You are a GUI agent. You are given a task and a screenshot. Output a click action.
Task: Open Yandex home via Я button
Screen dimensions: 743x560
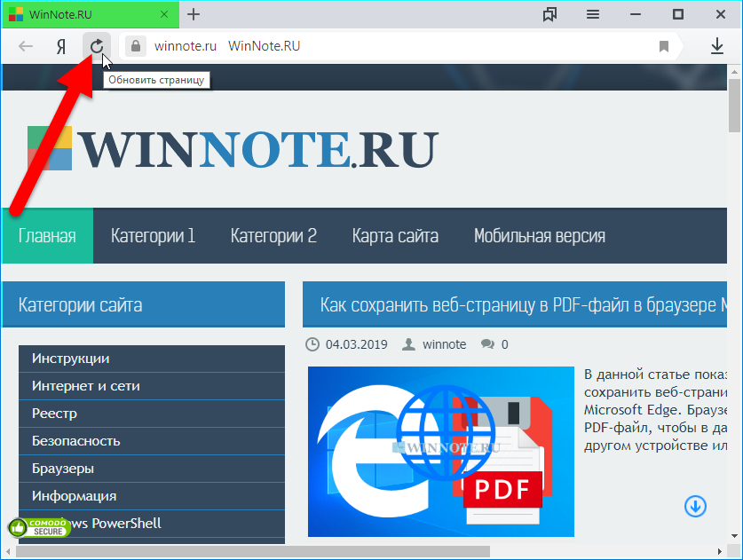[61, 46]
